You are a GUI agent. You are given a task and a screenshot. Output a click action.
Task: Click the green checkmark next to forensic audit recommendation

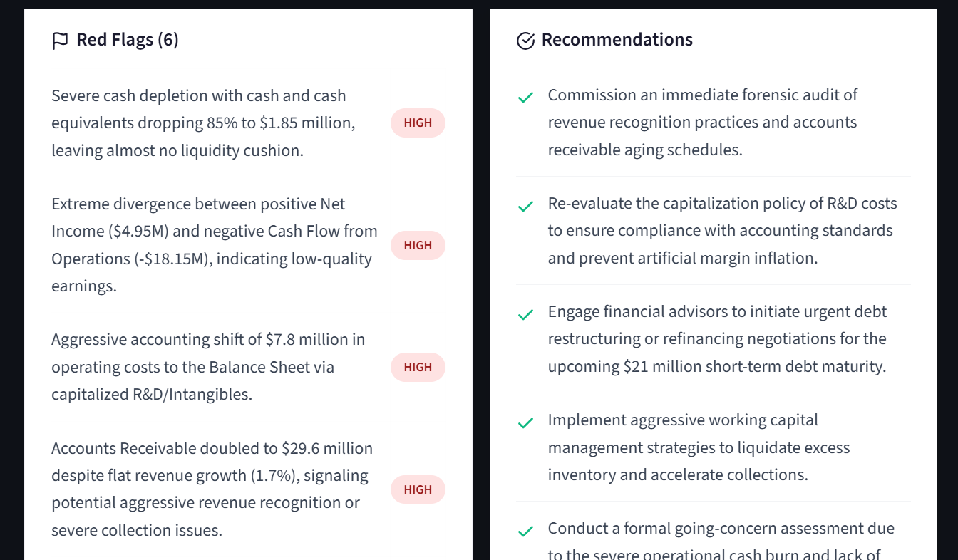[525, 97]
